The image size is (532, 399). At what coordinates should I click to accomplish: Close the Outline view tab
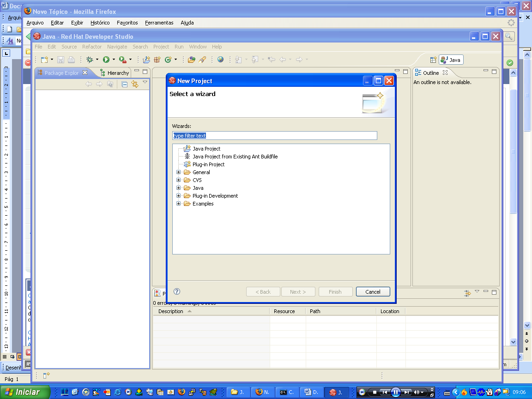[x=445, y=73]
